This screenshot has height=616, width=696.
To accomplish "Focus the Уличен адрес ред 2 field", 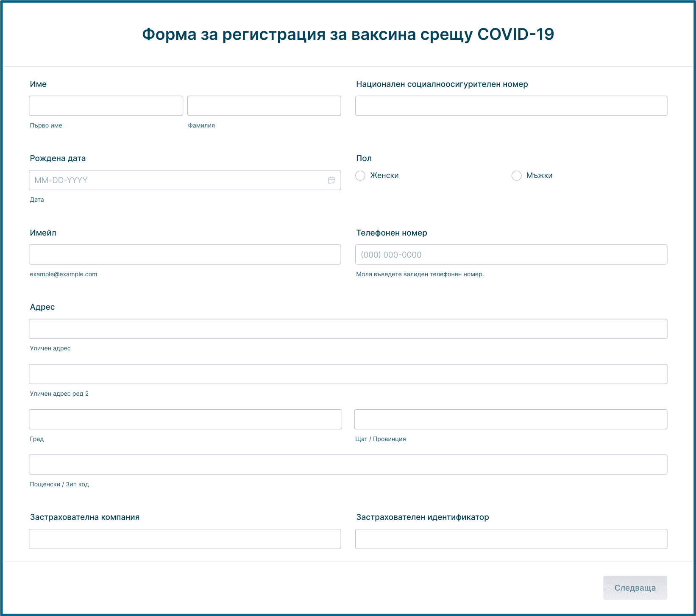I will [x=348, y=374].
